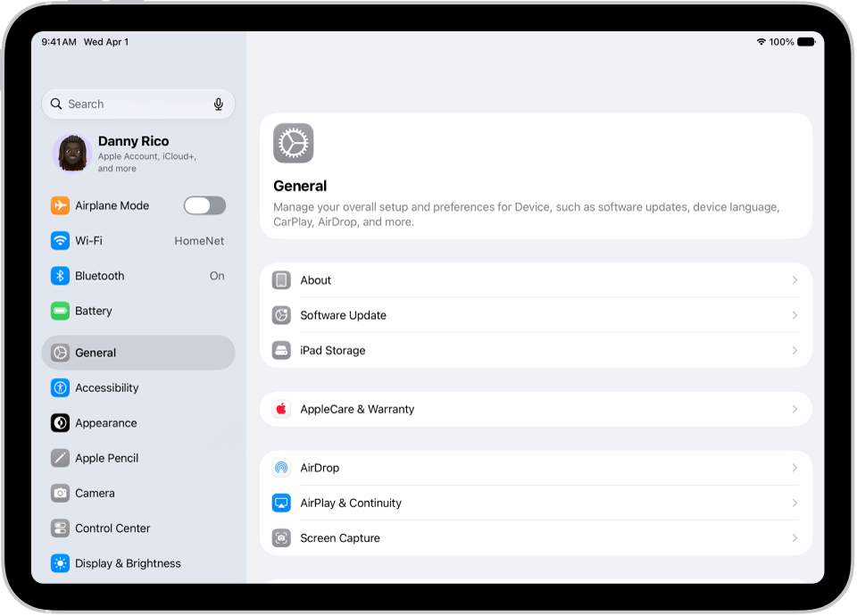Tap the Bluetooth icon in sidebar

(x=60, y=276)
